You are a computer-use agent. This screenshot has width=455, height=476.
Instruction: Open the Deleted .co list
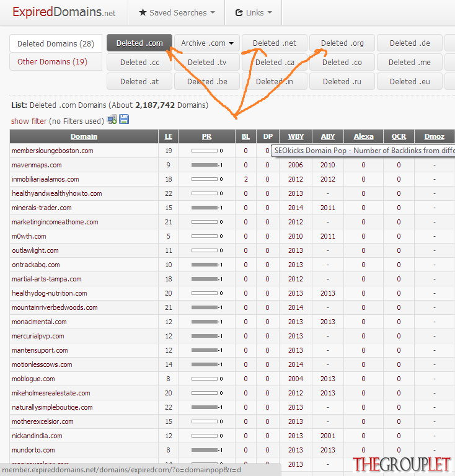point(342,62)
